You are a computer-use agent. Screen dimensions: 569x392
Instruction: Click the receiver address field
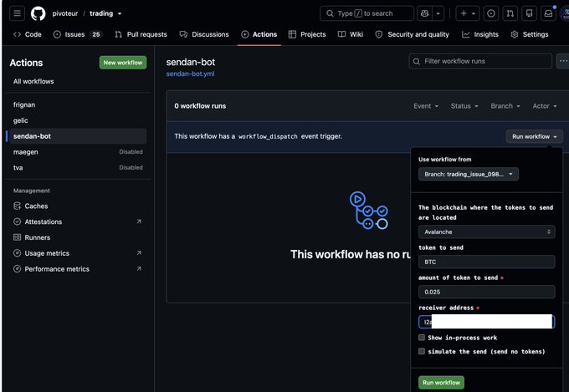click(486, 322)
